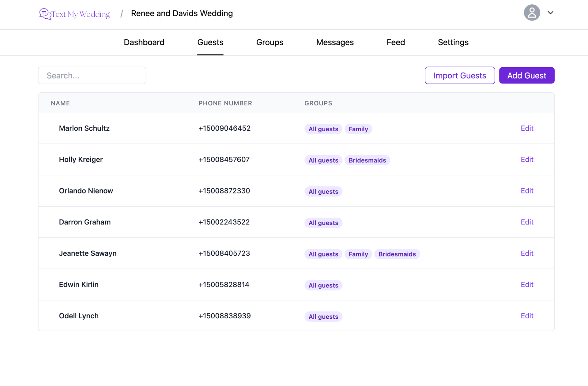Click Orlando Nienow's All guests tag
The image size is (588, 386).
click(323, 191)
